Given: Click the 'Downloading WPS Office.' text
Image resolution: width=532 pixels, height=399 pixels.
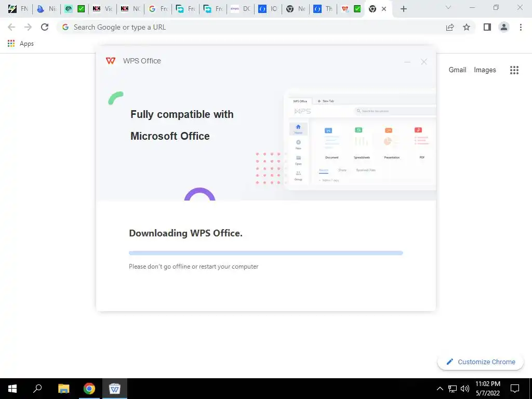Looking at the screenshot, I should click(185, 233).
